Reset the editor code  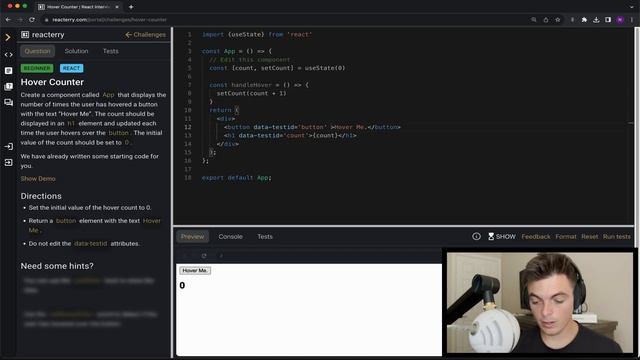(x=589, y=237)
